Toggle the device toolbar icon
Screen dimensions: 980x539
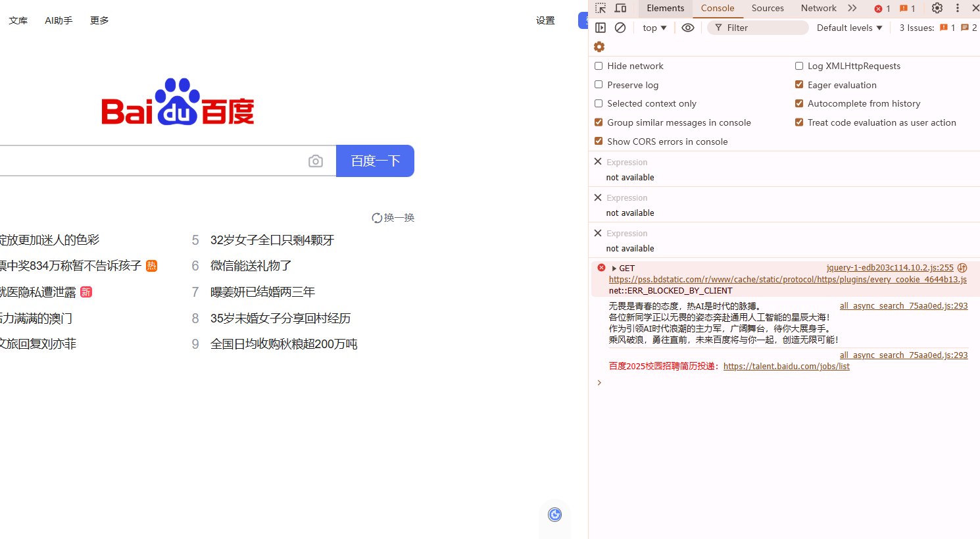[620, 8]
